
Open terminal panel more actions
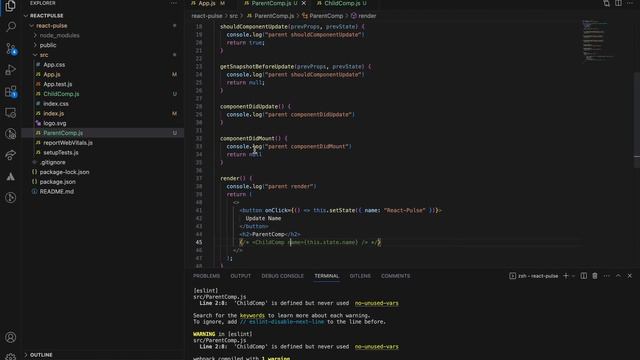607,276
